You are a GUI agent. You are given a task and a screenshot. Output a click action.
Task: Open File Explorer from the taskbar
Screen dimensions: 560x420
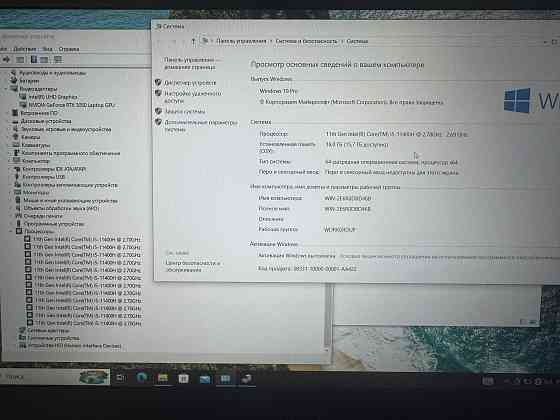pos(162,378)
